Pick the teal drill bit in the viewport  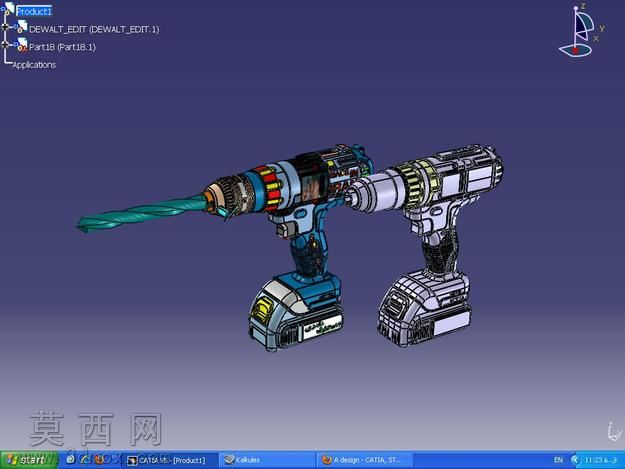coord(142,213)
